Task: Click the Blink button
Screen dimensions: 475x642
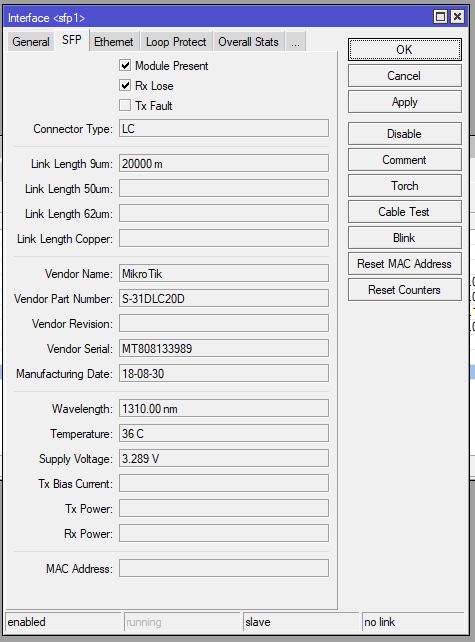Action: tap(405, 238)
